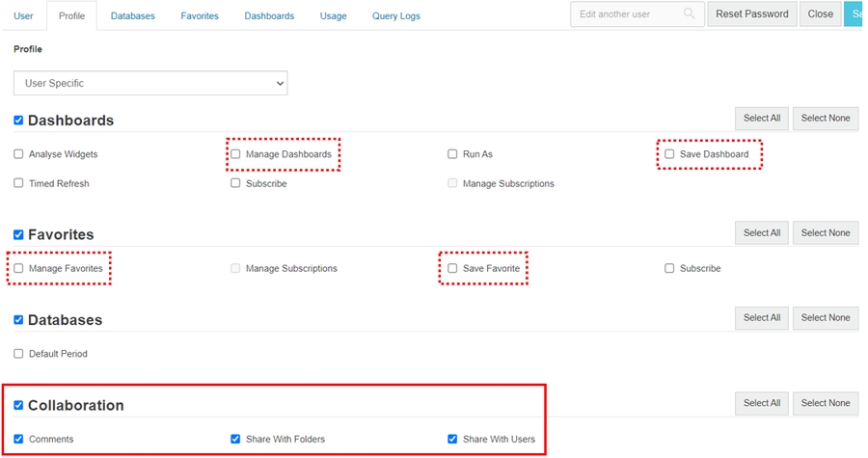Type in Edit another user field

pos(627,14)
